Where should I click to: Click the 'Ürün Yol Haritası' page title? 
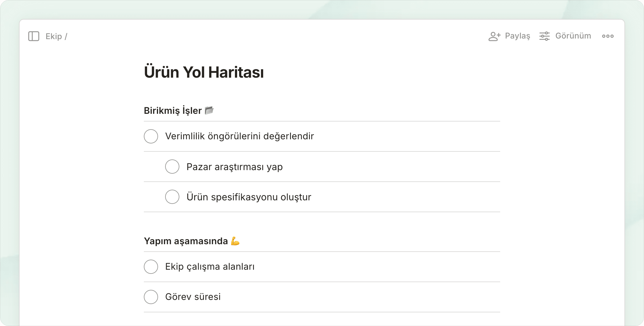tap(204, 72)
